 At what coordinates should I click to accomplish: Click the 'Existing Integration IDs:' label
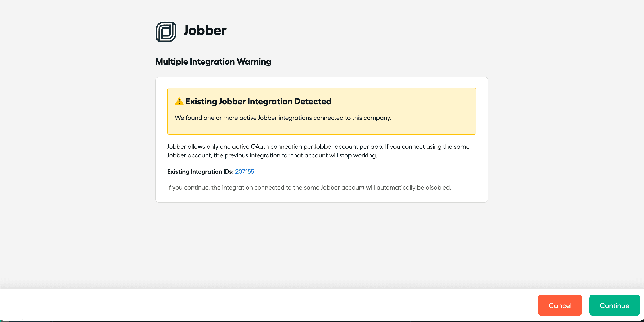click(200, 171)
